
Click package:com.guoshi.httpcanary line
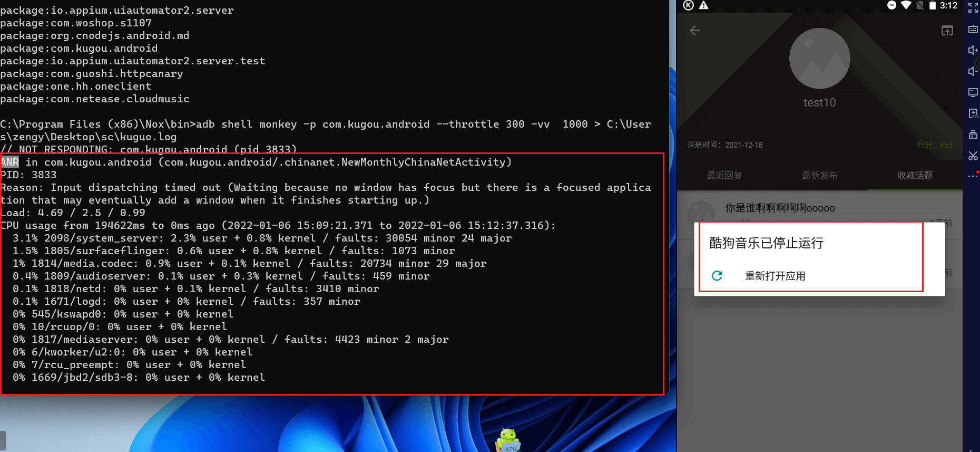click(92, 73)
